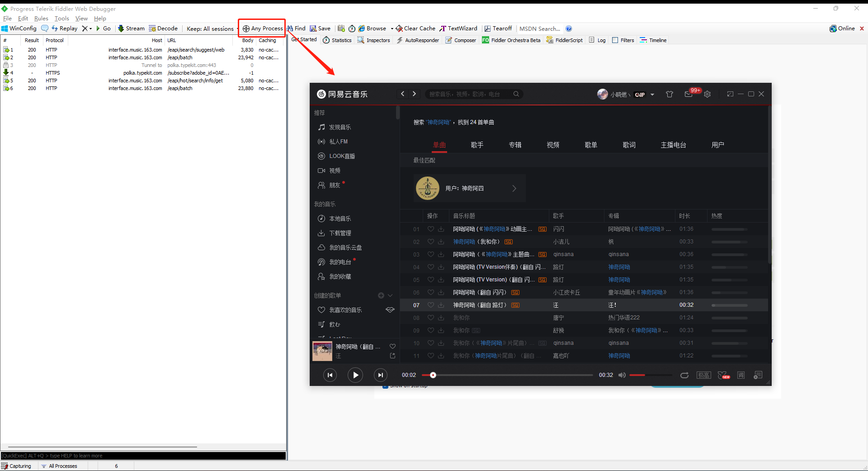This screenshot has height=471, width=868.
Task: Share the currently playing song
Action: [392, 356]
